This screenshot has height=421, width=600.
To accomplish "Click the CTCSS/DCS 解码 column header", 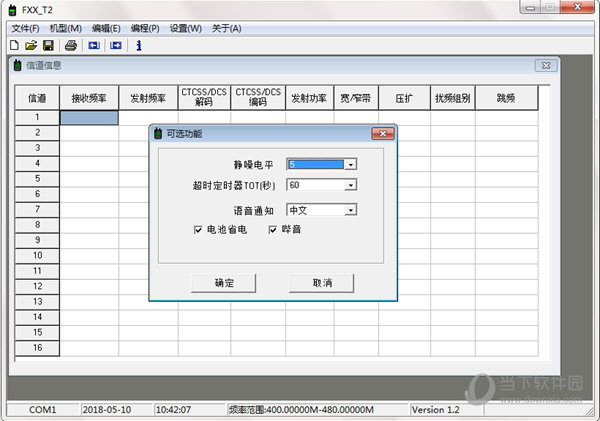I will click(204, 98).
